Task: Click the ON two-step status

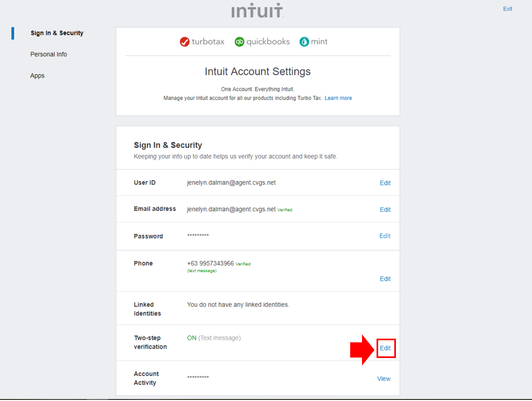Action: [x=191, y=338]
